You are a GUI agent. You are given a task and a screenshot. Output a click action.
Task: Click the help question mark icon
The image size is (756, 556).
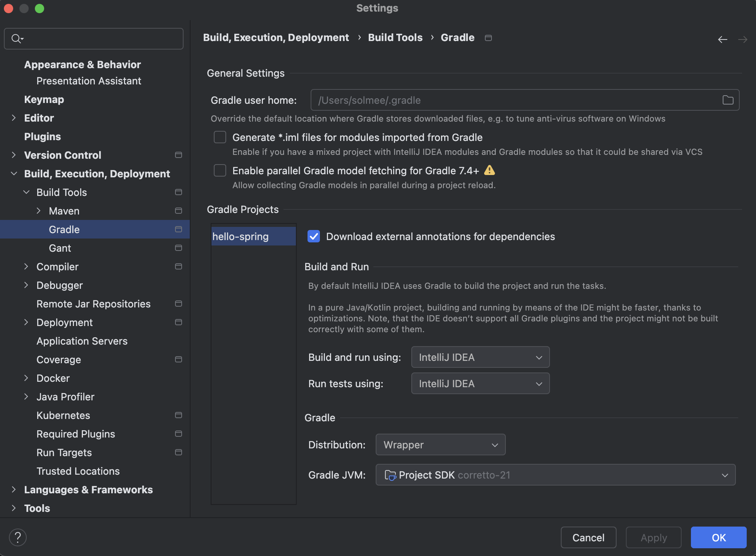(x=18, y=537)
